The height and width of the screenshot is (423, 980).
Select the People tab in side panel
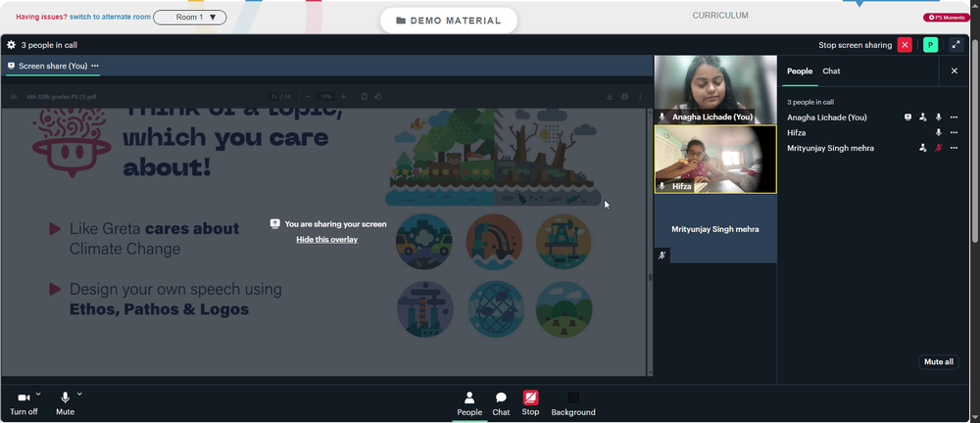[800, 71]
